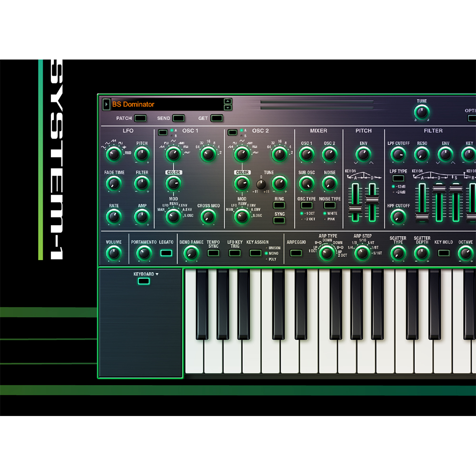This screenshot has height=476, width=476.
Task: Click the MIXER OSC 1 level knob
Action: [307, 154]
